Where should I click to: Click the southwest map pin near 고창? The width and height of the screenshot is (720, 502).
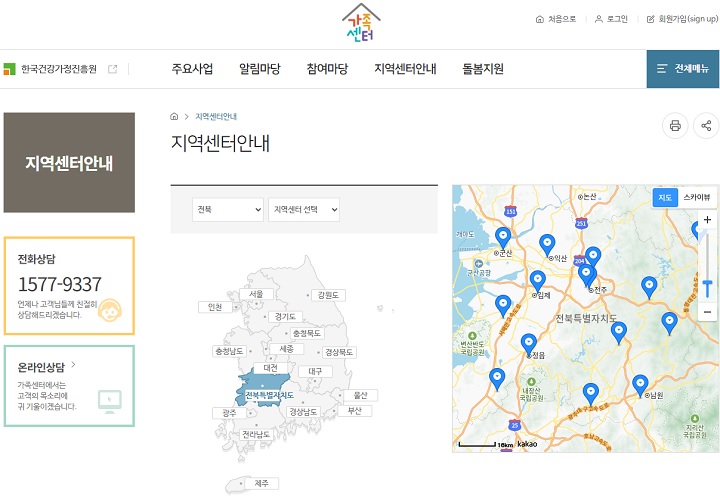pyautogui.click(x=497, y=379)
